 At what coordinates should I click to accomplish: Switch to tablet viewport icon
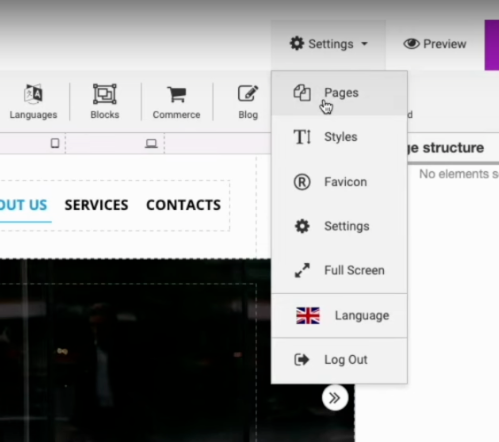coord(55,143)
